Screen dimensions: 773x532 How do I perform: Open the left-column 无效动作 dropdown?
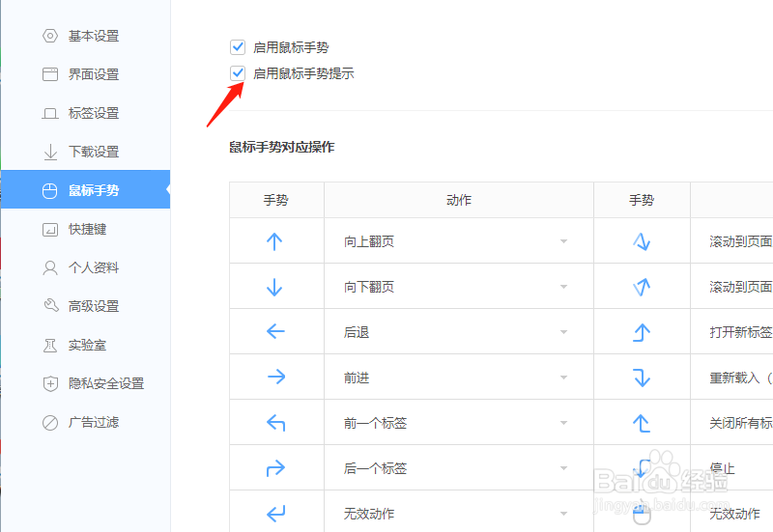[x=458, y=512]
